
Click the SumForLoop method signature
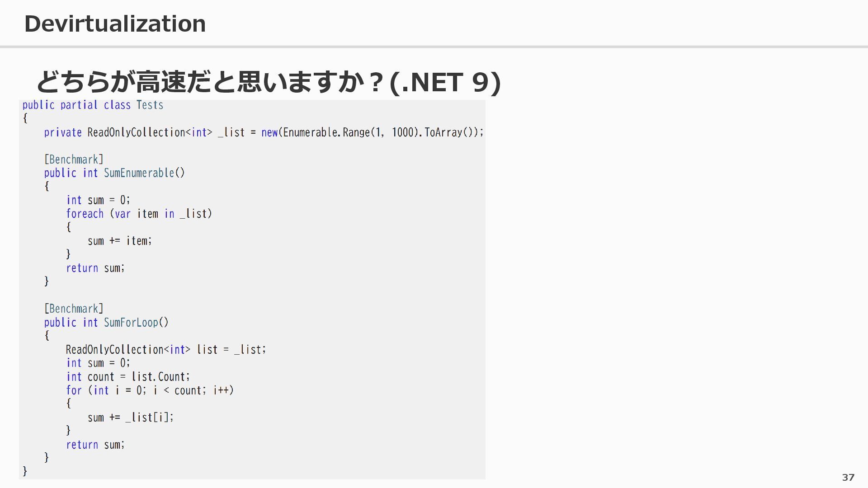[x=106, y=322]
